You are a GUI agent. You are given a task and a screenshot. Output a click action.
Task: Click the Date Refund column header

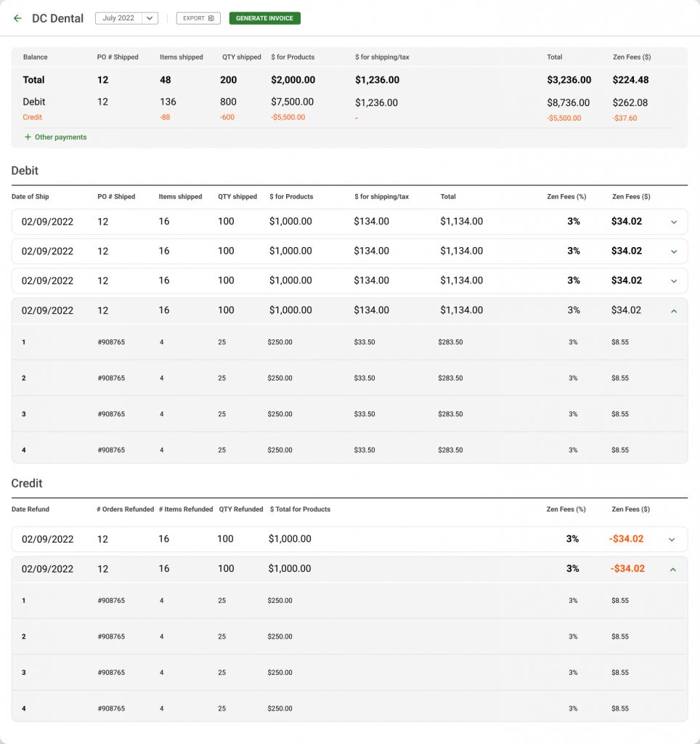pyautogui.click(x=30, y=509)
